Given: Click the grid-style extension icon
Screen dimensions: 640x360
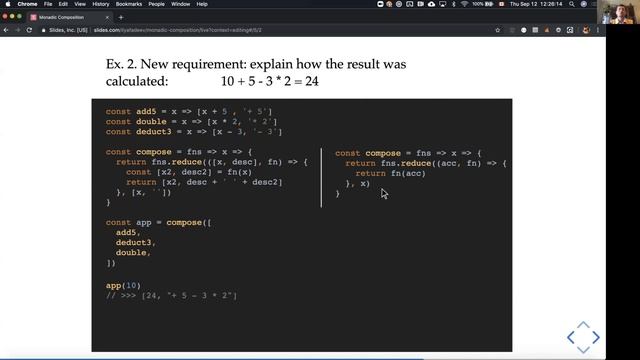Looking at the screenshot, I should click(x=535, y=30).
